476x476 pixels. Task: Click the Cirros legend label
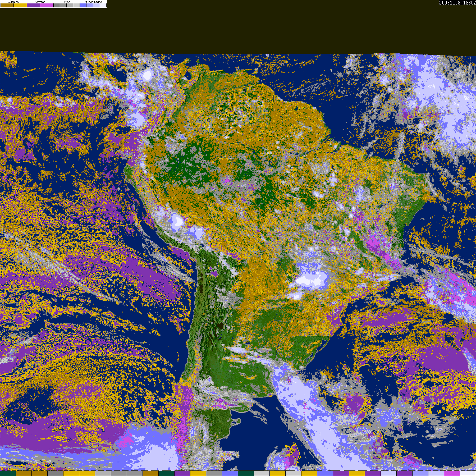pyautogui.click(x=66, y=2)
